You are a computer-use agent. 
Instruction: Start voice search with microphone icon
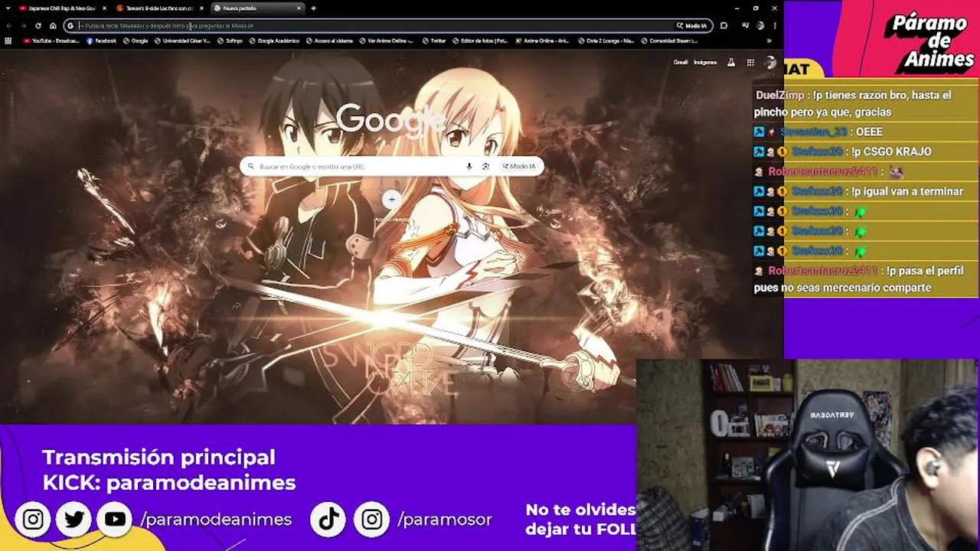tap(469, 166)
